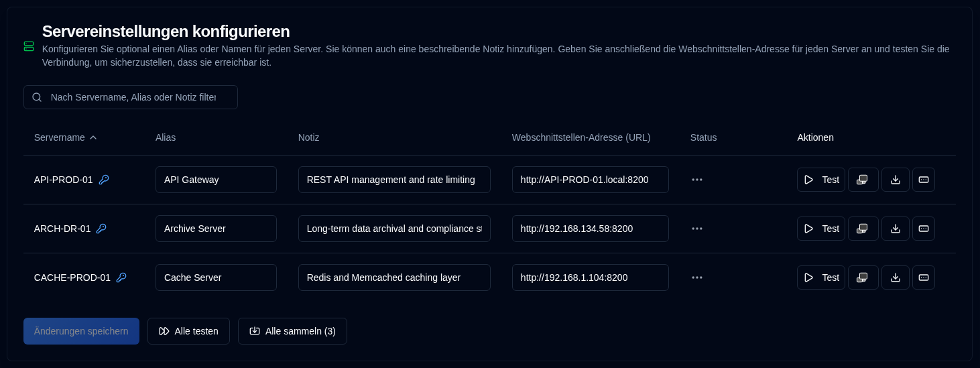This screenshot has width=980, height=368.
Task: Edit the http://API-PROD-01.local:8200 URL field
Action: click(x=591, y=180)
